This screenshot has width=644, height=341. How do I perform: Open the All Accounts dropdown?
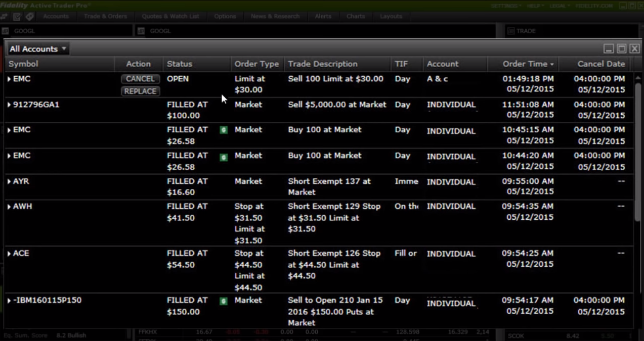pyautogui.click(x=38, y=49)
